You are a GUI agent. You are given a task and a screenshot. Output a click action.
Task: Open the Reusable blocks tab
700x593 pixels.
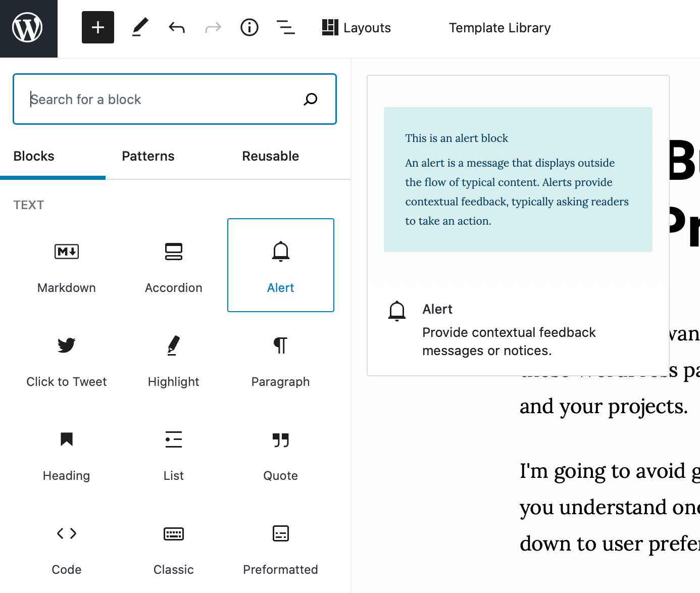(x=270, y=156)
